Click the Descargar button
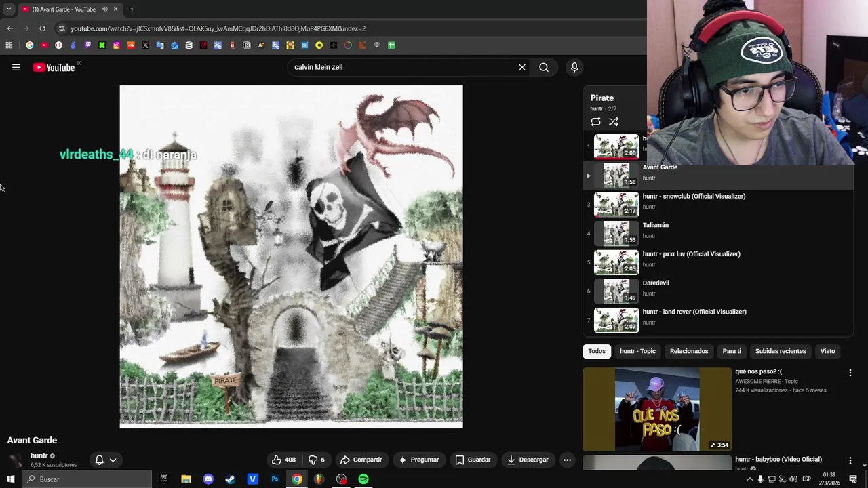868x488 pixels. click(528, 460)
